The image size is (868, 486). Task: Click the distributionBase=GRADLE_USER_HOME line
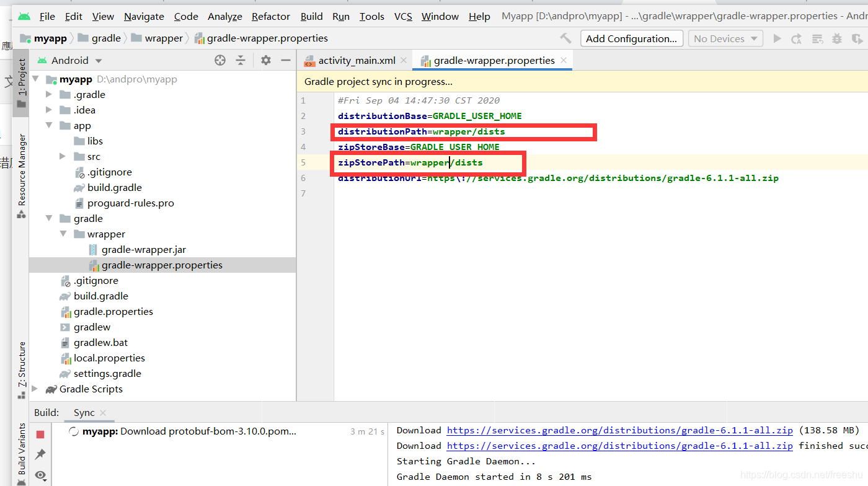tap(430, 116)
